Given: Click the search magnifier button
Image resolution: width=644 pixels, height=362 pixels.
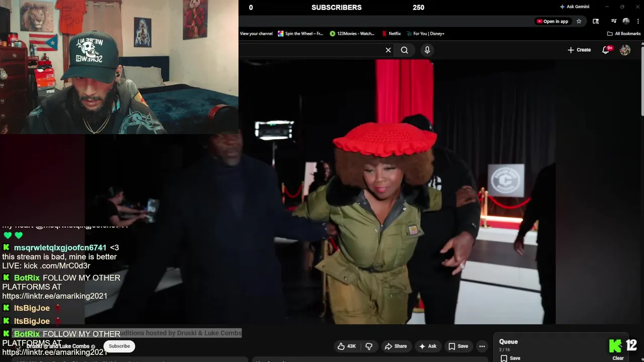Looking at the screenshot, I should 405,50.
